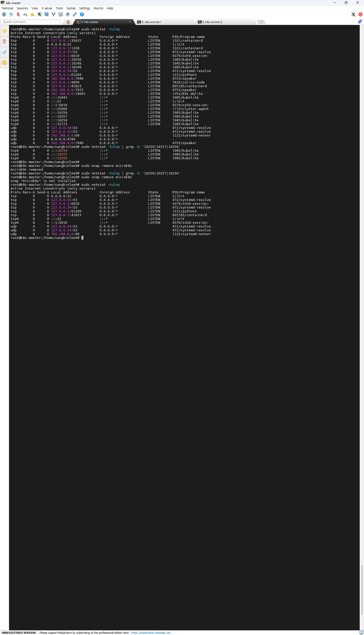Close the 6. k8s-worker-2 tab
The image size is (364, 635).
tap(251, 22)
